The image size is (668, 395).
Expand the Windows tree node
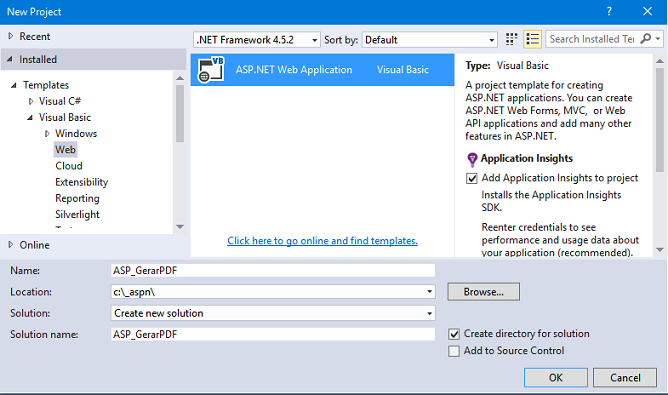tap(47, 134)
